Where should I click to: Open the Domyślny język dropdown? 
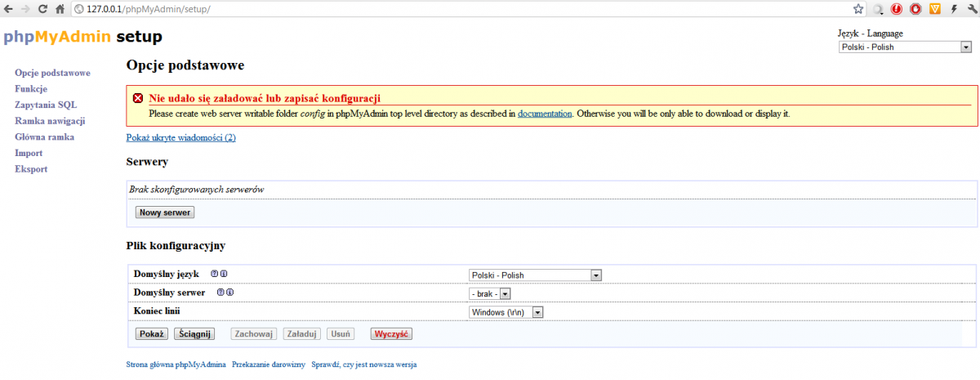pyautogui.click(x=535, y=275)
